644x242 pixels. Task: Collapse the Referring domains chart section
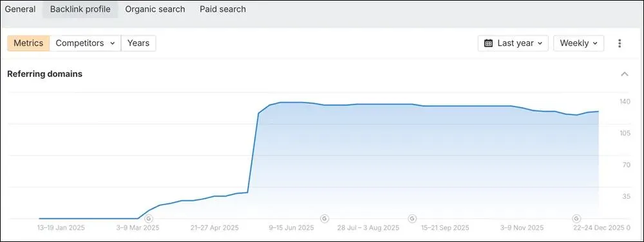click(625, 74)
